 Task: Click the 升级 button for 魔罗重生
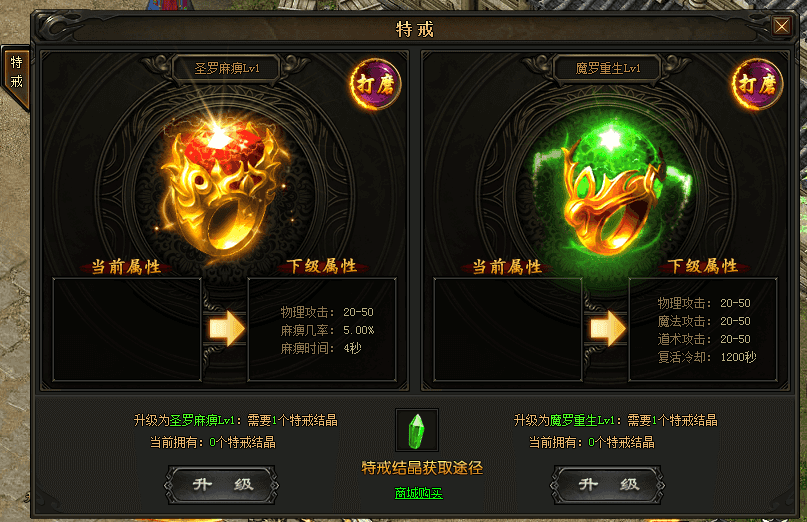click(x=607, y=484)
